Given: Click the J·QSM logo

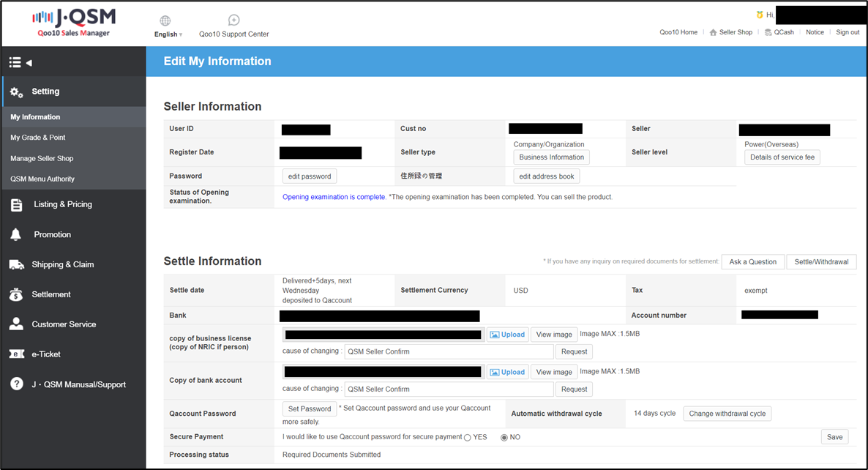Looking at the screenshot, I should [x=73, y=23].
